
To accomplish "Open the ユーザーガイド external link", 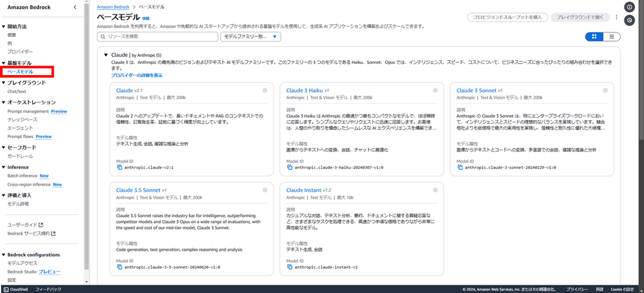I will pos(25,225).
